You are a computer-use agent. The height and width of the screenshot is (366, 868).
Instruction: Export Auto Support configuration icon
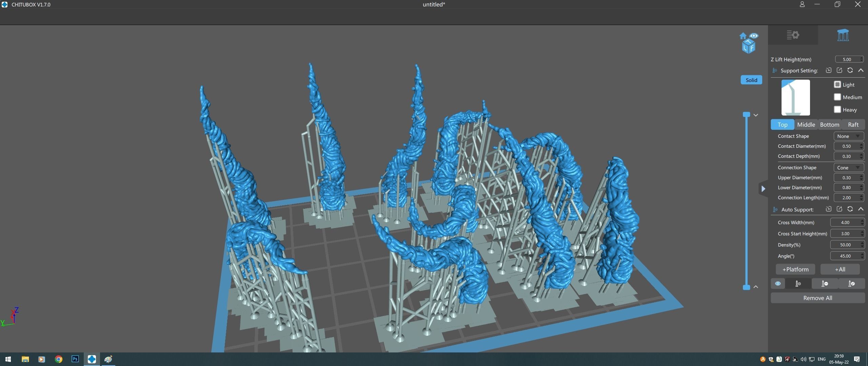click(x=839, y=209)
